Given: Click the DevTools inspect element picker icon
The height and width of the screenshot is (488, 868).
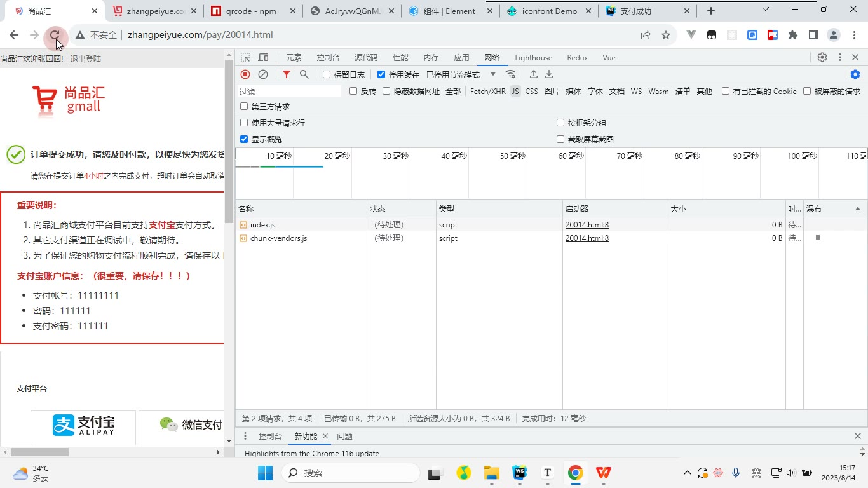Looking at the screenshot, I should pyautogui.click(x=245, y=57).
